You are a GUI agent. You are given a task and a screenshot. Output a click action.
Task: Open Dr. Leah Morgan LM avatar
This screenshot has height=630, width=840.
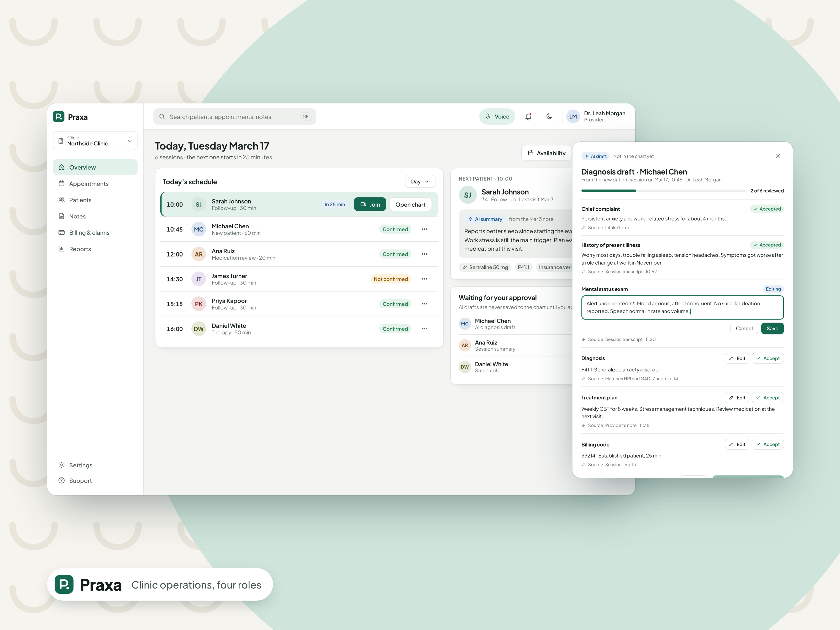[573, 117]
